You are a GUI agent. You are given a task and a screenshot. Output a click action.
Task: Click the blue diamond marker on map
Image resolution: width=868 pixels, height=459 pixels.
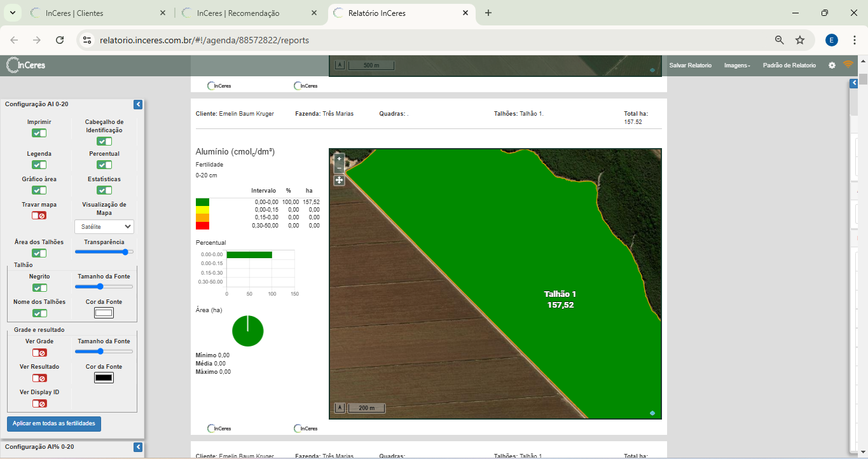click(652, 413)
